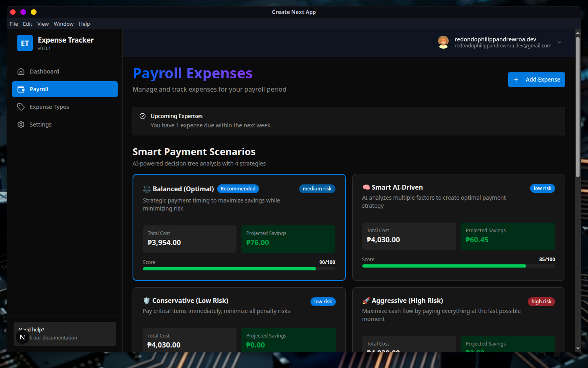The image size is (588, 368).
Task: Click the low risk badge on Conservative
Action: tap(323, 302)
